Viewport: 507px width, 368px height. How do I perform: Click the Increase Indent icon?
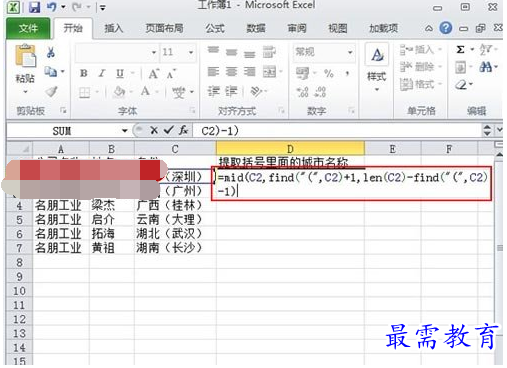231,91
